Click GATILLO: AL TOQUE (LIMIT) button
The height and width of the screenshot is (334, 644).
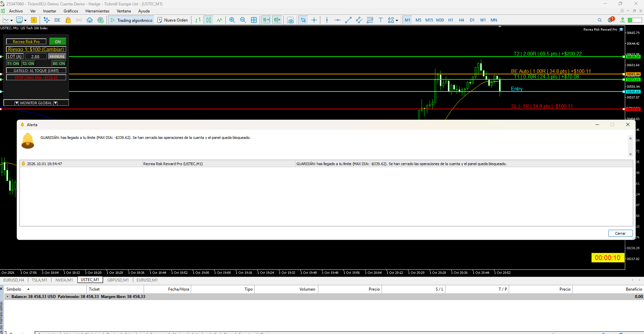coord(36,71)
